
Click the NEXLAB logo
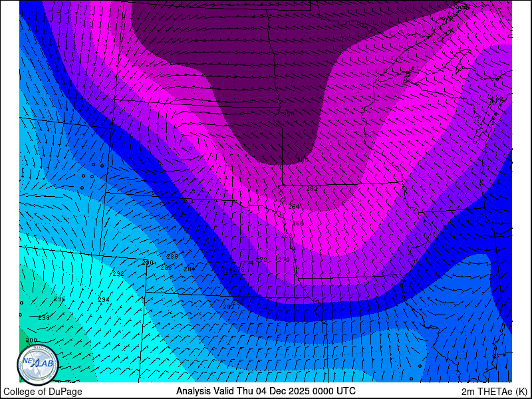pyautogui.click(x=38, y=365)
